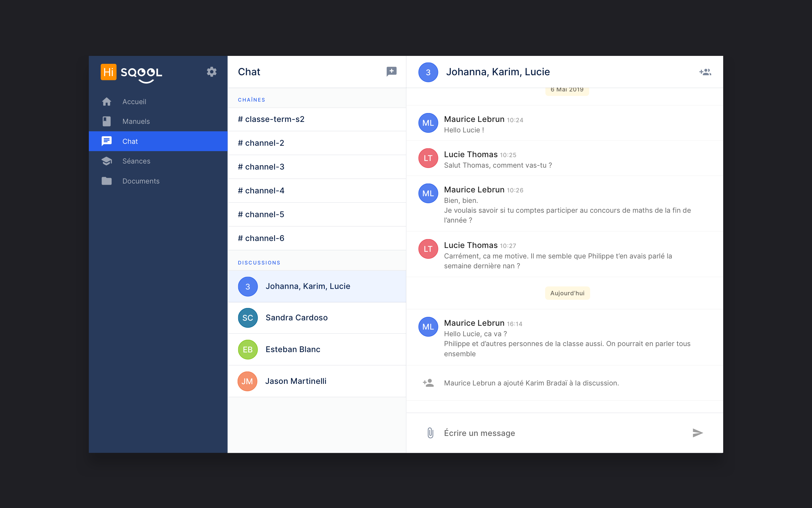The height and width of the screenshot is (508, 812).
Task: Open settings via the gear icon
Action: coord(211,71)
